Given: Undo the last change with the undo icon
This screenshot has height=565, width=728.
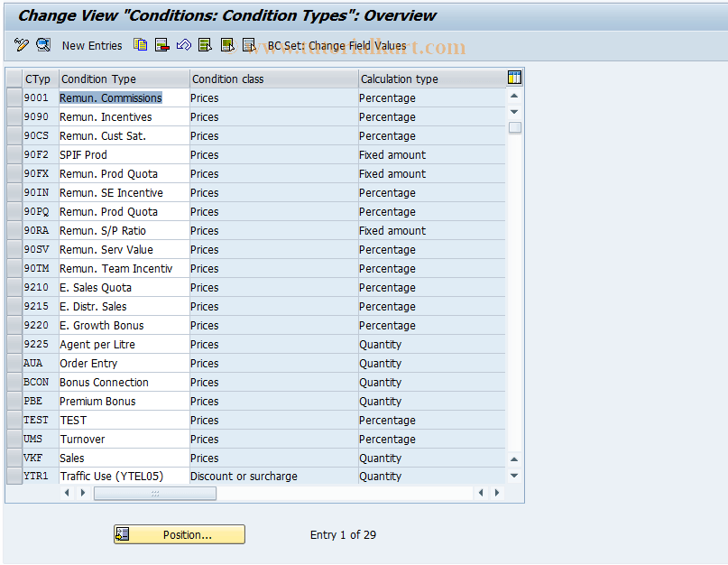Looking at the screenshot, I should pyautogui.click(x=183, y=45).
